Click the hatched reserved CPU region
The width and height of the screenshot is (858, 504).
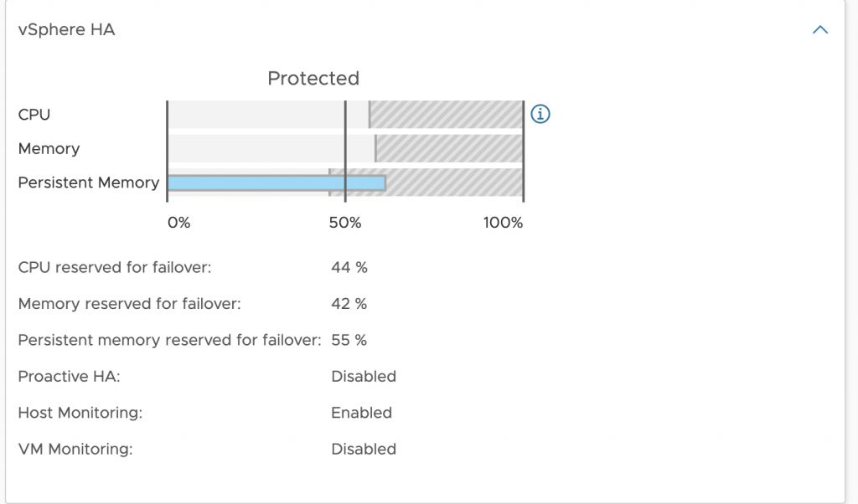tap(446, 114)
